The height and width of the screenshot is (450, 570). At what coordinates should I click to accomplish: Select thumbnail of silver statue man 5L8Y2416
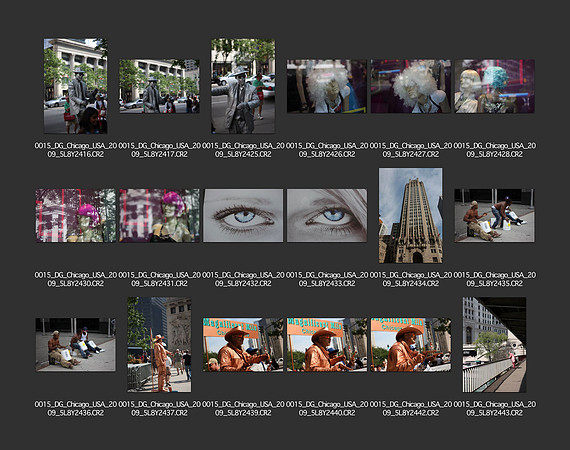click(76, 86)
